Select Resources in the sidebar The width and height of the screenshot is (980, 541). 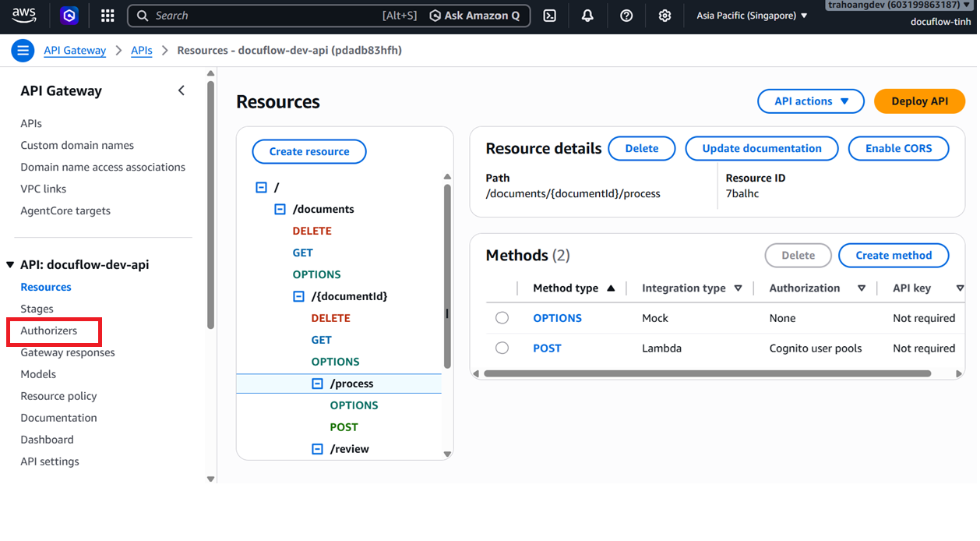[x=46, y=287]
